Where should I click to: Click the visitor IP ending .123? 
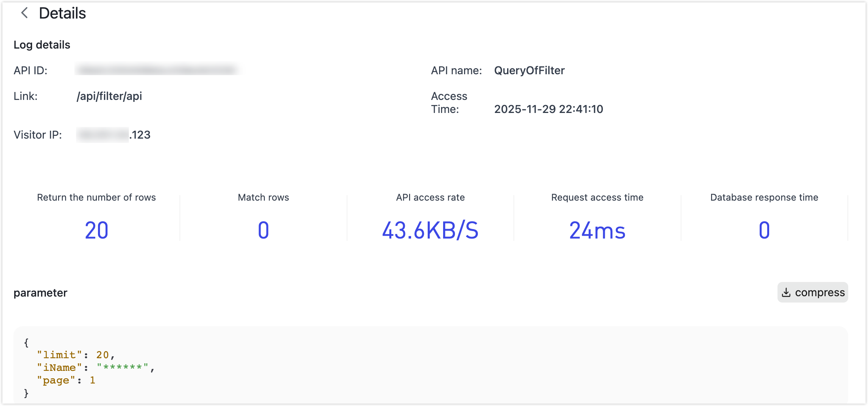coord(114,135)
